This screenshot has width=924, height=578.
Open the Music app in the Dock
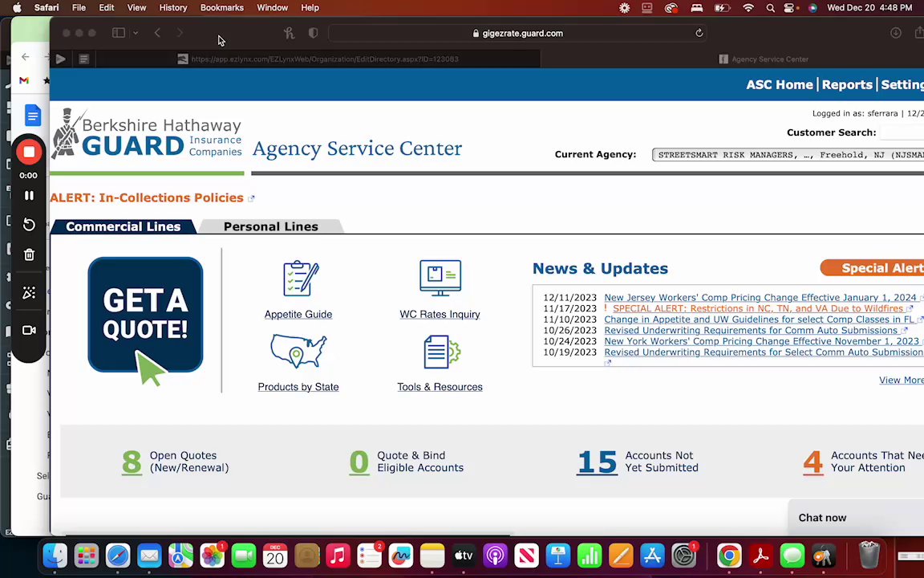pyautogui.click(x=338, y=556)
